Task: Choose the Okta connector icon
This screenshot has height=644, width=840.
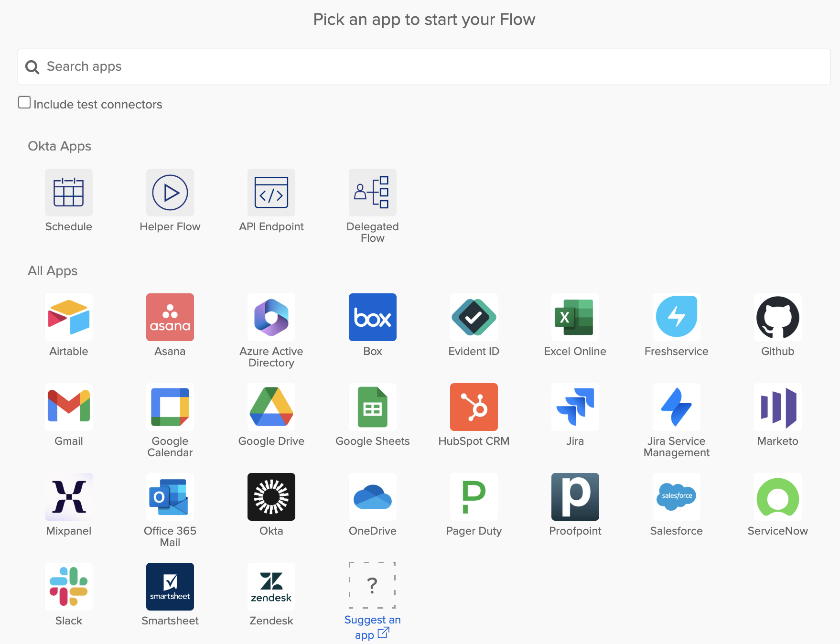Action: [271, 497]
